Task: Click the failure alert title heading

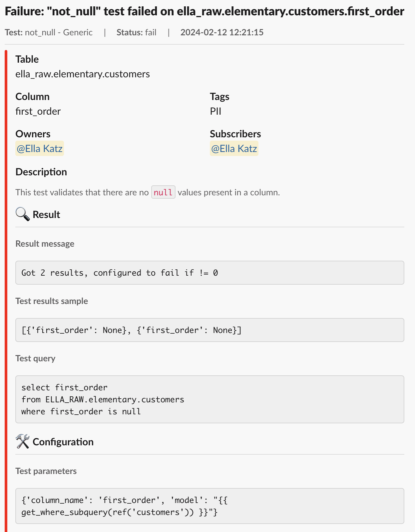Action: click(x=205, y=12)
